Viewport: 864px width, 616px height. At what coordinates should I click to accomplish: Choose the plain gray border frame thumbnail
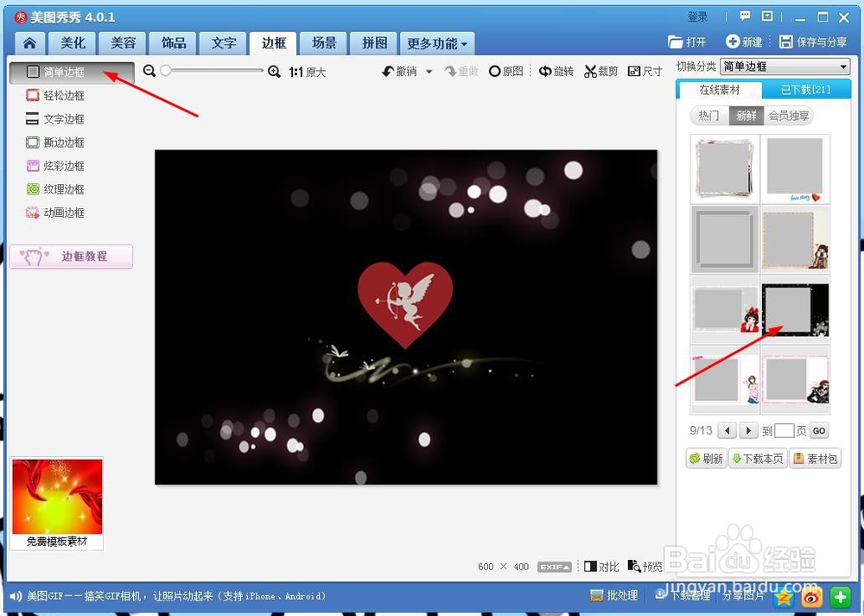tap(725, 239)
